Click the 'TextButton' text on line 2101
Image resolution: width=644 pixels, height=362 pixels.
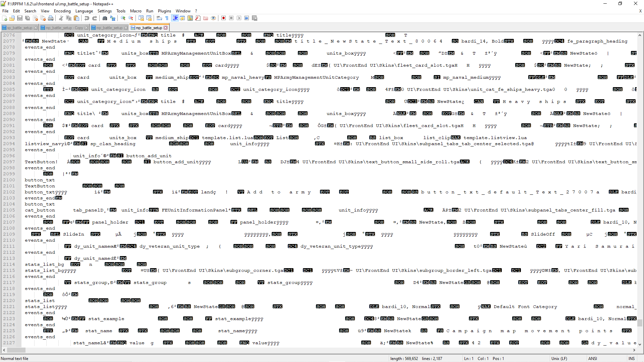40,186
